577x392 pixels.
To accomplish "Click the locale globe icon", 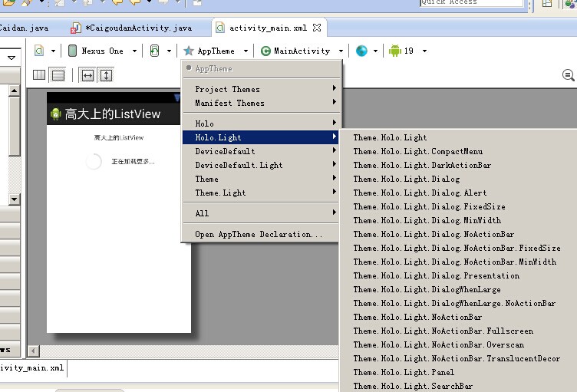I will tap(361, 51).
